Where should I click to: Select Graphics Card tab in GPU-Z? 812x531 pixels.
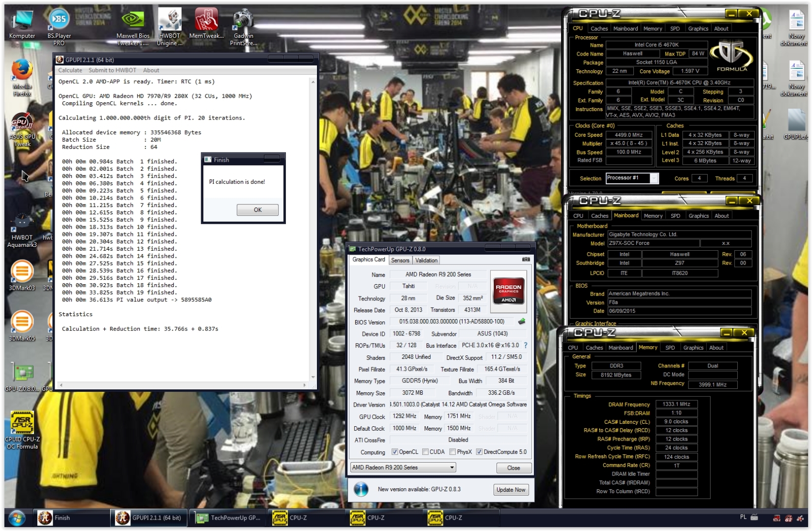click(369, 260)
